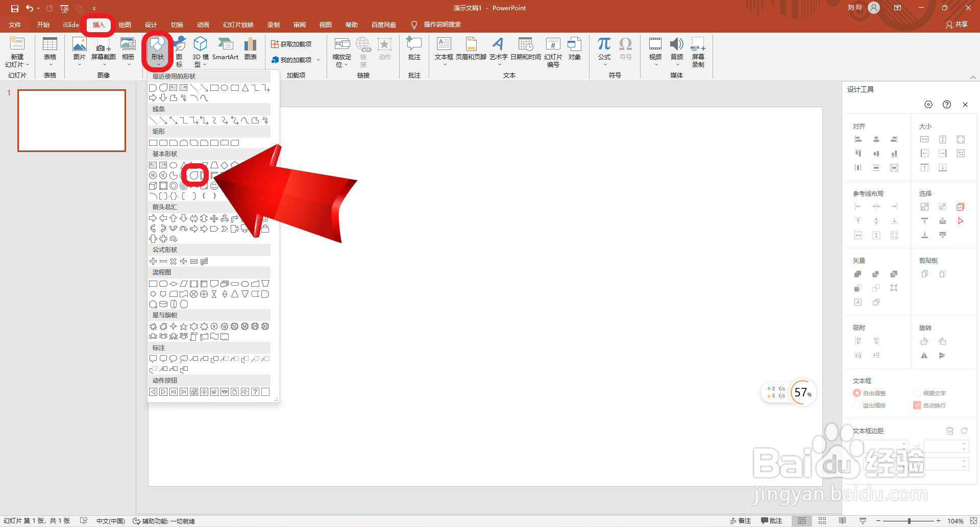Click the Chart (图表) icon
The width and height of the screenshot is (980, 527).
[x=250, y=45]
